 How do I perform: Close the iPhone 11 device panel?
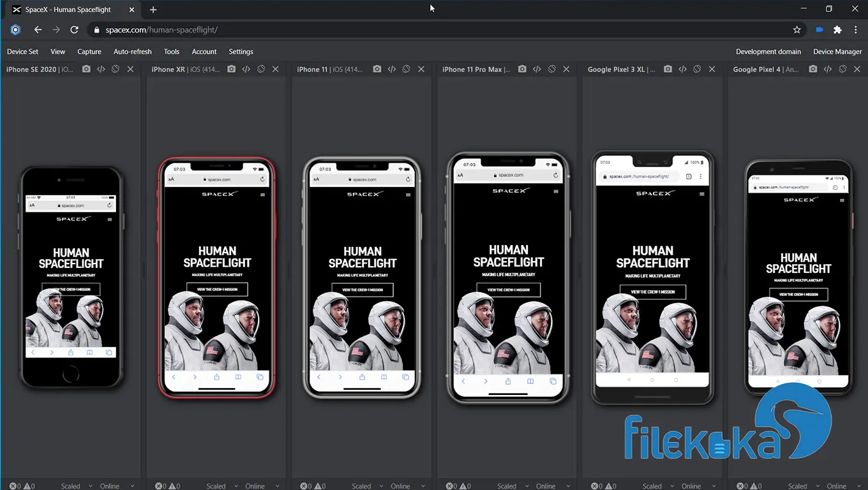click(421, 69)
